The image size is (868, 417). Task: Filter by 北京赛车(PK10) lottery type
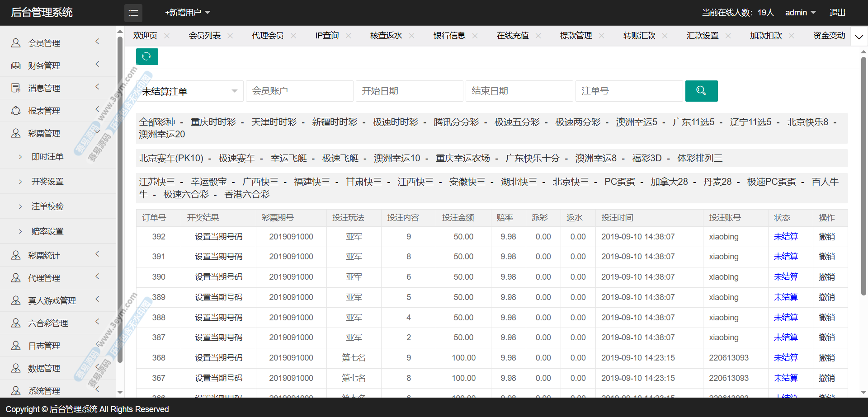tap(171, 158)
